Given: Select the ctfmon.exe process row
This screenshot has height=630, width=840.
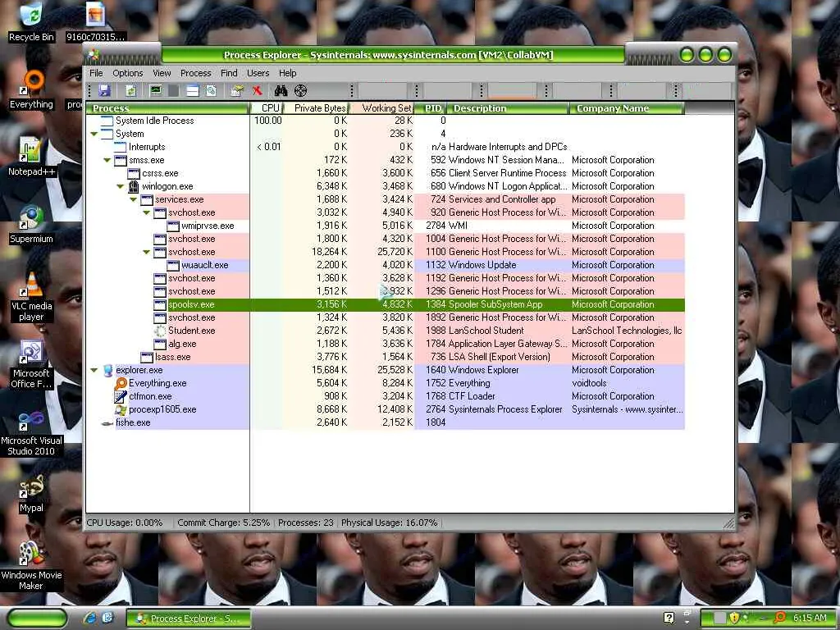Looking at the screenshot, I should coord(386,396).
